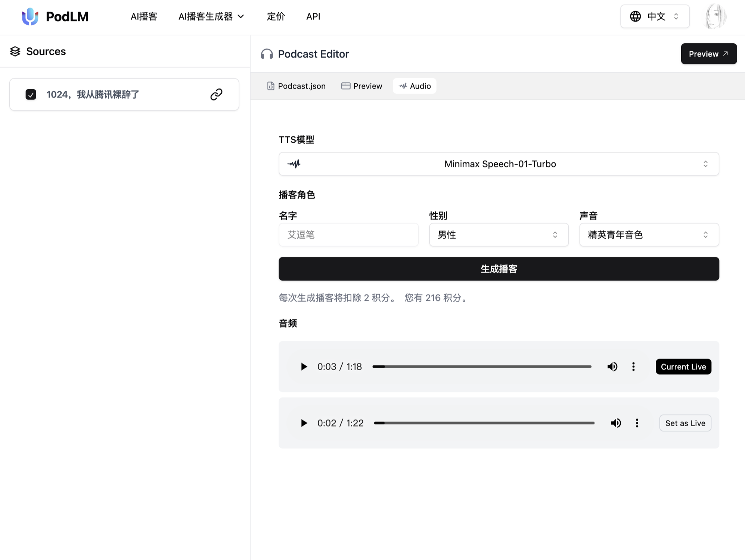Click the PodLM microphone logo icon
The image size is (745, 560).
pos(30,16)
